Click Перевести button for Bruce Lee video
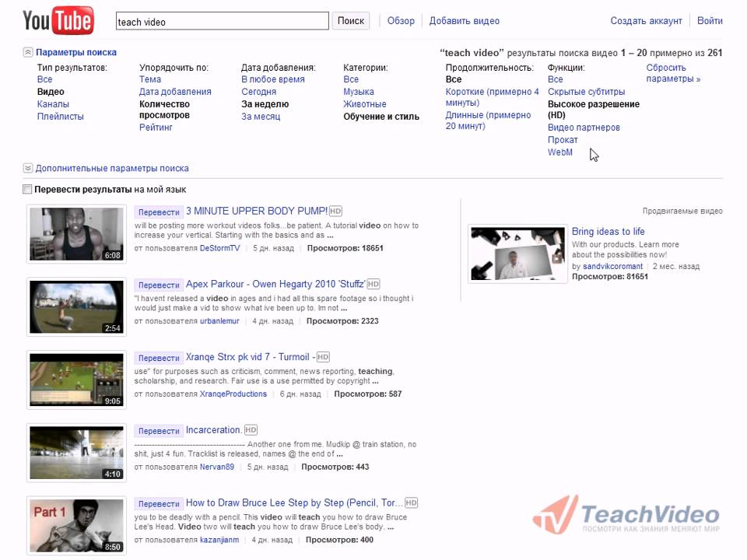 pyautogui.click(x=159, y=503)
